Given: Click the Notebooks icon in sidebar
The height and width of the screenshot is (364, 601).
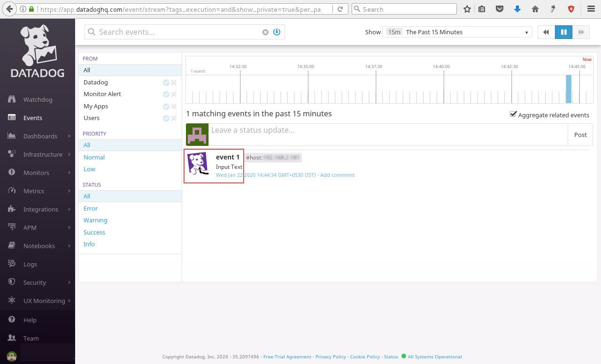Looking at the screenshot, I should pos(12,246).
